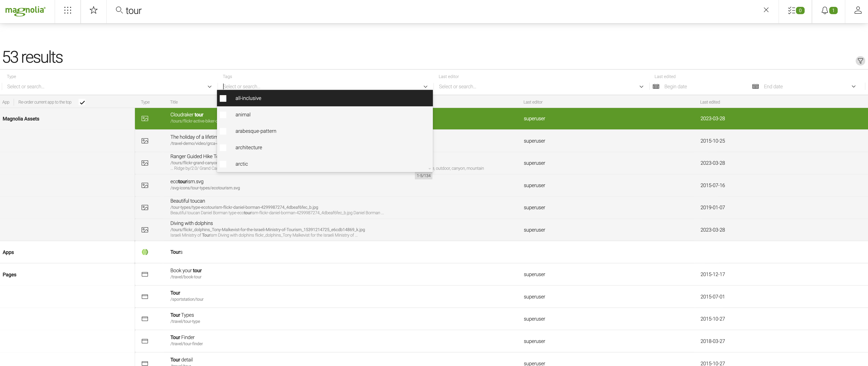Screen dimensions: 868x366
Task: Click the image icon next to ecotourism.svg
Action: tap(145, 185)
